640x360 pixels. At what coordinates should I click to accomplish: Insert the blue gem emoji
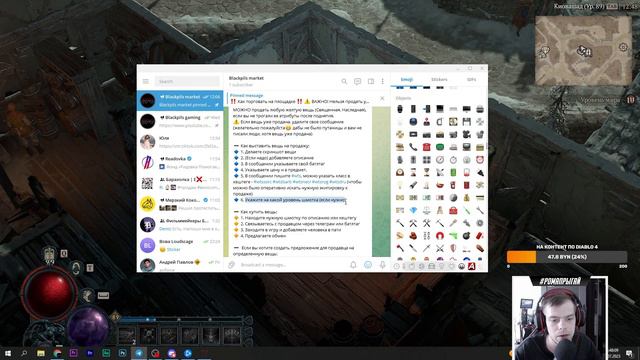[413, 210]
